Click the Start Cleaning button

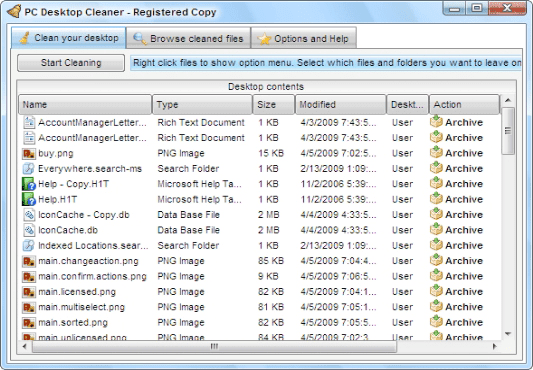71,63
